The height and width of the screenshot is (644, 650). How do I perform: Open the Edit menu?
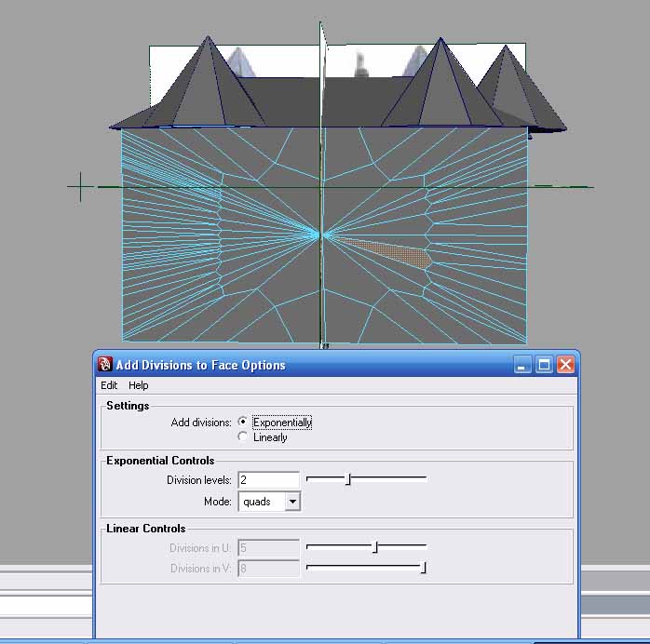click(x=109, y=385)
